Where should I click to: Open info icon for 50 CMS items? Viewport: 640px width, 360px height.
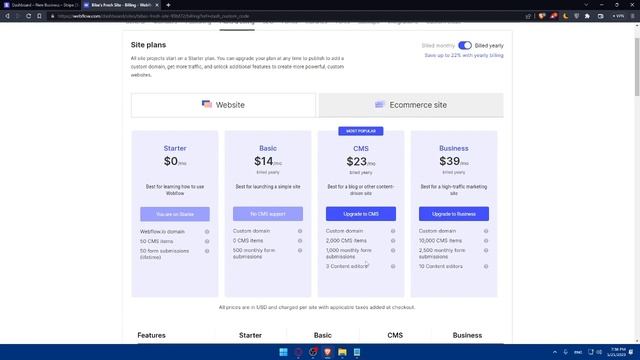point(207,241)
